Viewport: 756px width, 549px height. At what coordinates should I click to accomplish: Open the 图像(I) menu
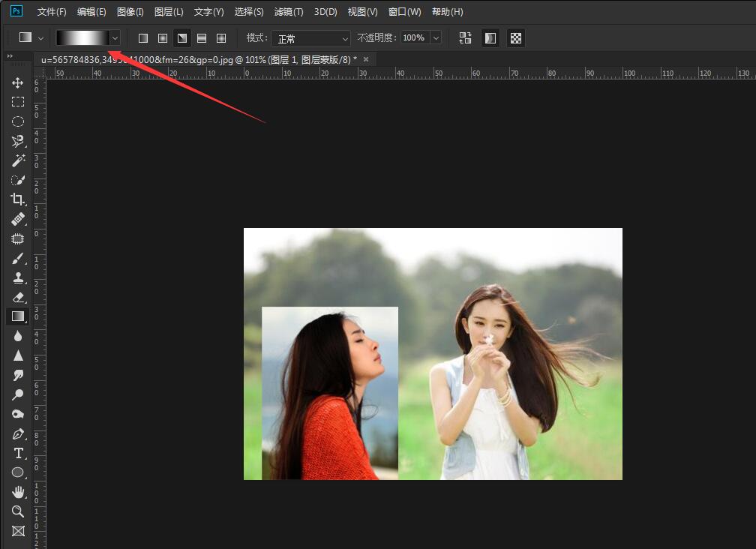130,11
